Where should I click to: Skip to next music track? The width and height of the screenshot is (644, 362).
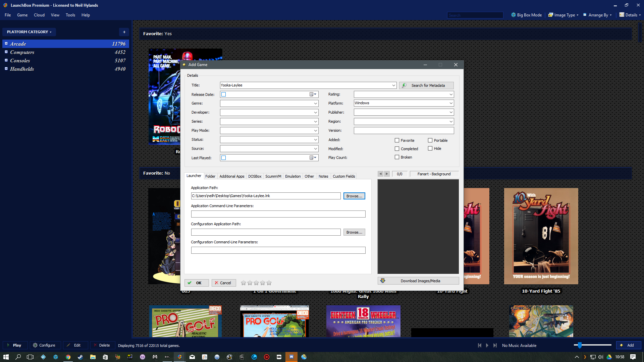(495, 345)
